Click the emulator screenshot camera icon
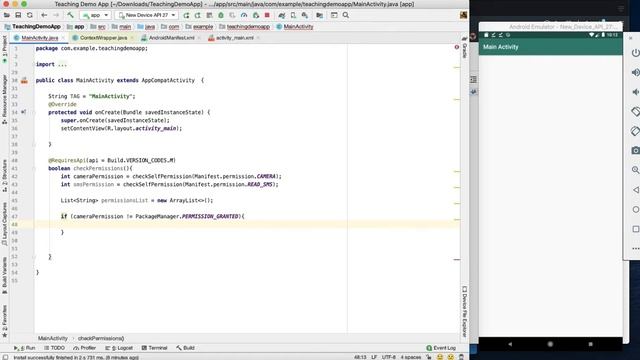 (636, 151)
